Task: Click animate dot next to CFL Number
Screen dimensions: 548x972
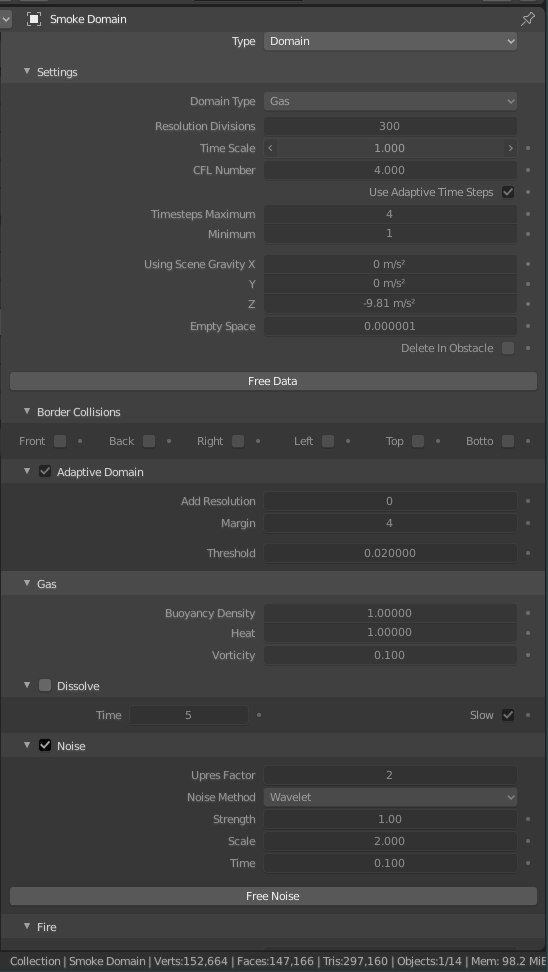Action: pos(528,170)
